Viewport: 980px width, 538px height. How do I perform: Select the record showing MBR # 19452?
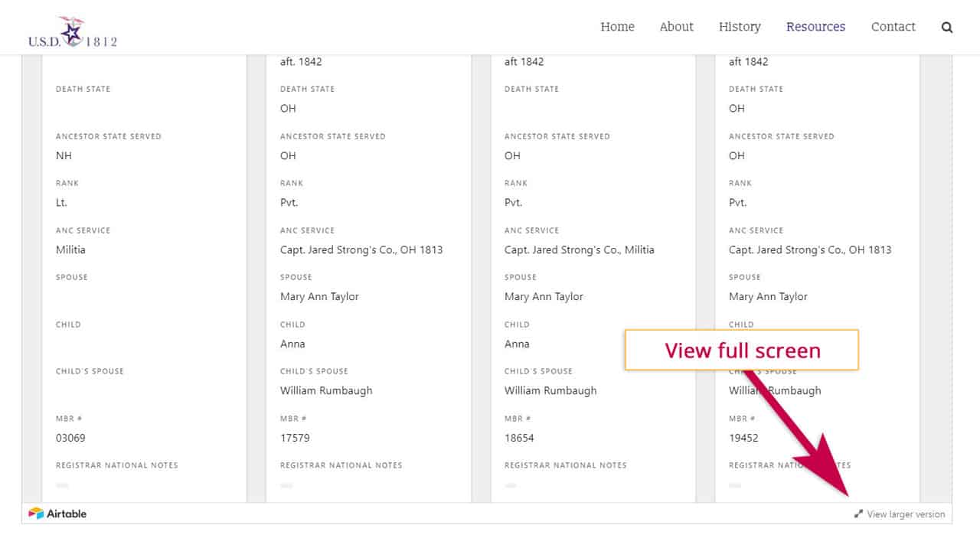coord(743,438)
